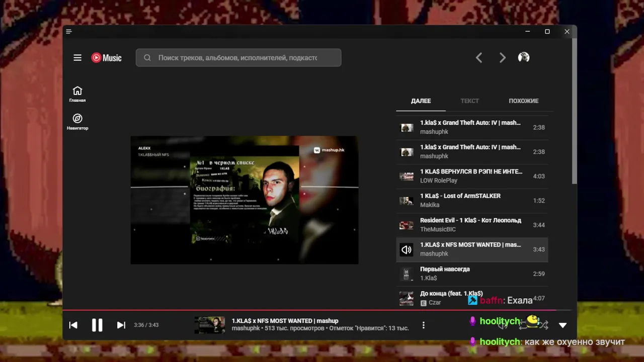Click the 2:59 duration in queue
This screenshot has width=644, height=362.
pos(539,274)
